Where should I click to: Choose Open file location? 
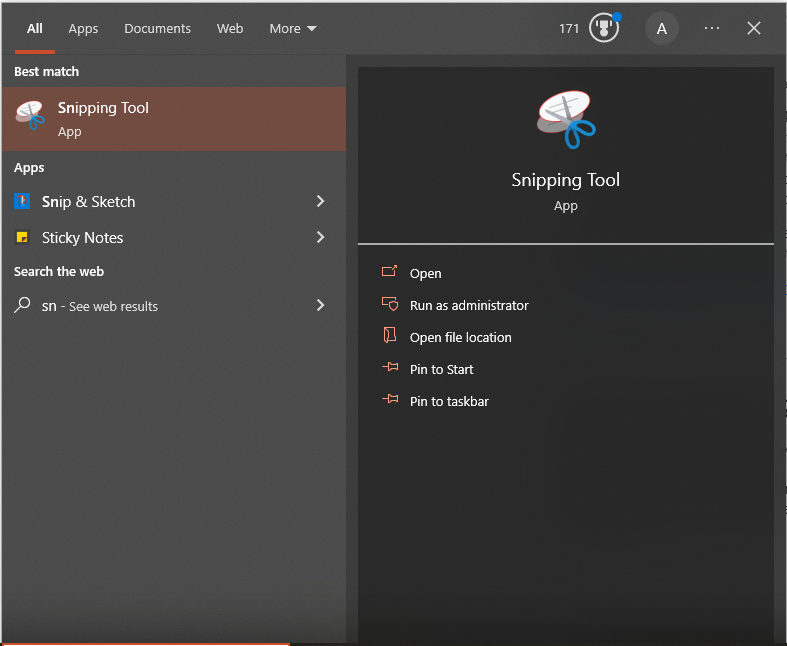point(460,338)
